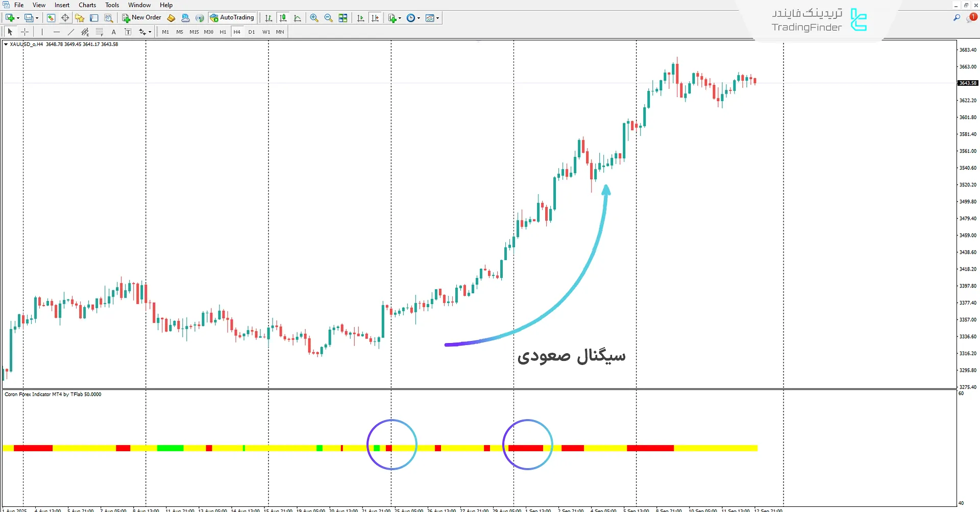Image resolution: width=980 pixels, height=512 pixels.
Task: Select the Fibonacci Retracement tool
Action: coord(100,32)
